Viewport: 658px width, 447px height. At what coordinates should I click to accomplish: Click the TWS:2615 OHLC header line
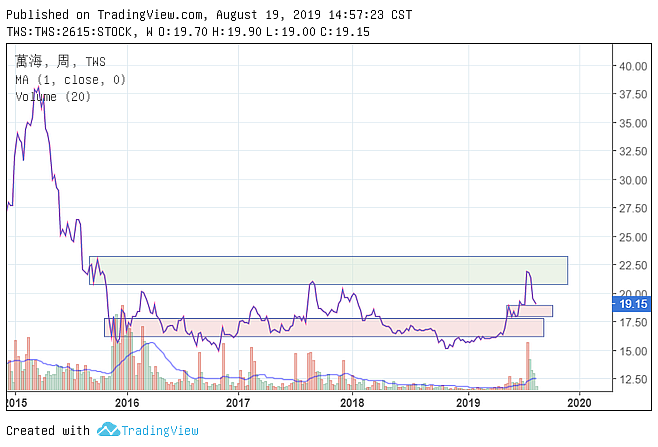pos(188,32)
